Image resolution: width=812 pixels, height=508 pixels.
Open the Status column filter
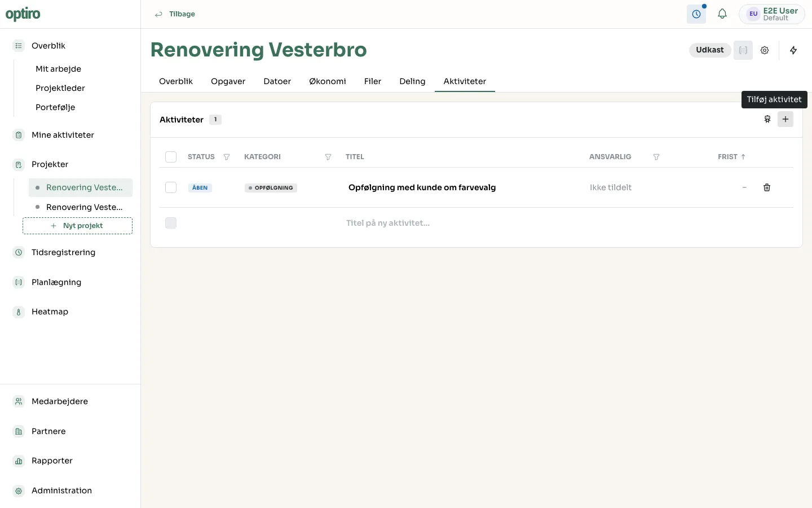pos(227,157)
